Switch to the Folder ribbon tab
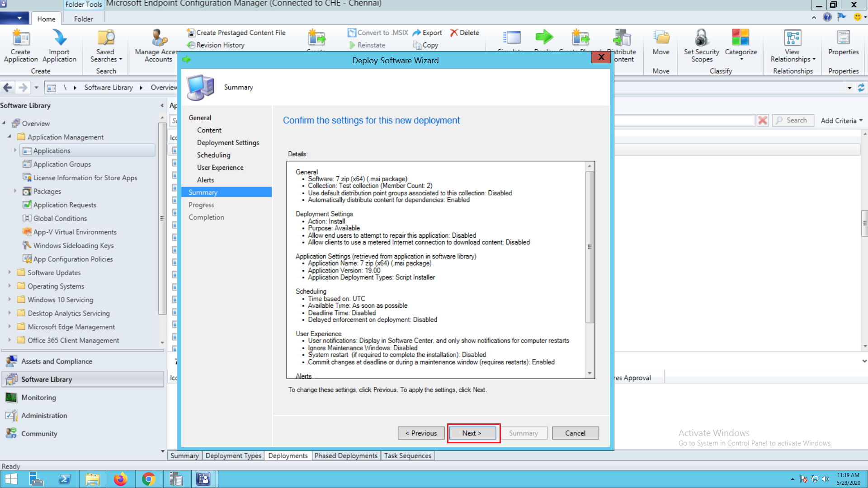The image size is (868, 488). [x=83, y=19]
